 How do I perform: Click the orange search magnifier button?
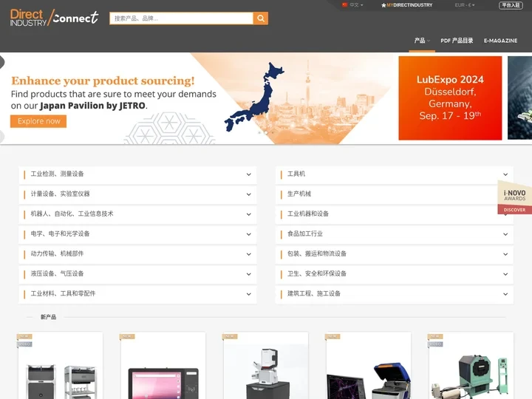point(261,18)
